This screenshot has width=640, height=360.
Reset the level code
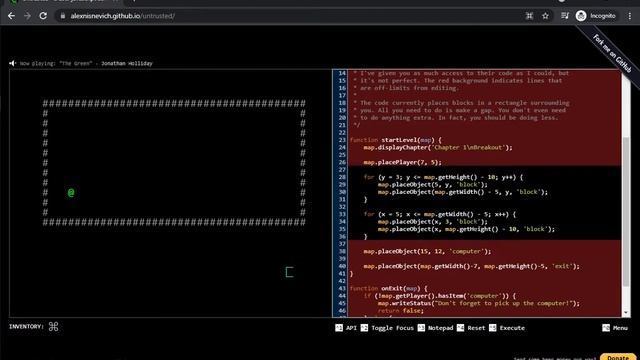471,328
